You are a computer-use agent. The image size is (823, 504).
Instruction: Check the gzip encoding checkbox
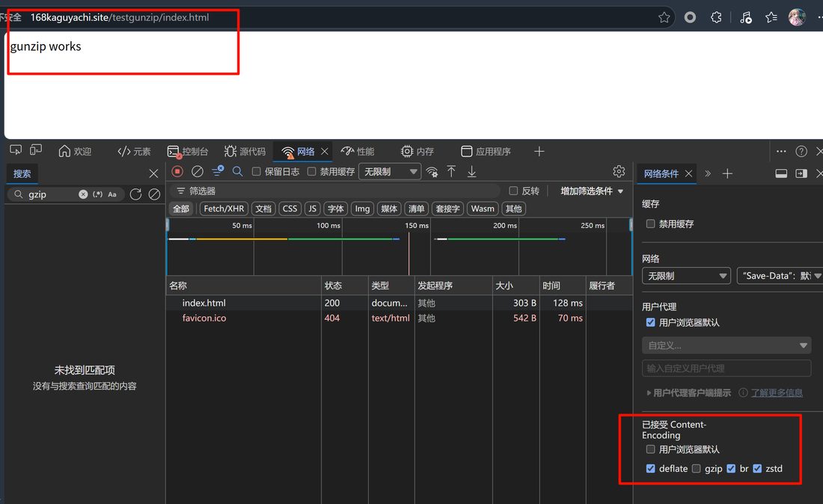696,469
